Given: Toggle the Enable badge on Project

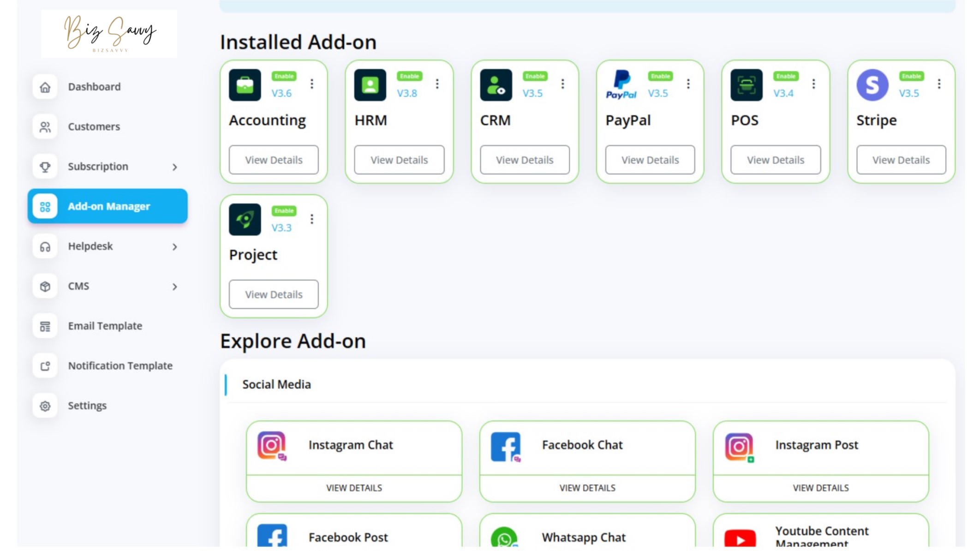Looking at the screenshot, I should [284, 211].
